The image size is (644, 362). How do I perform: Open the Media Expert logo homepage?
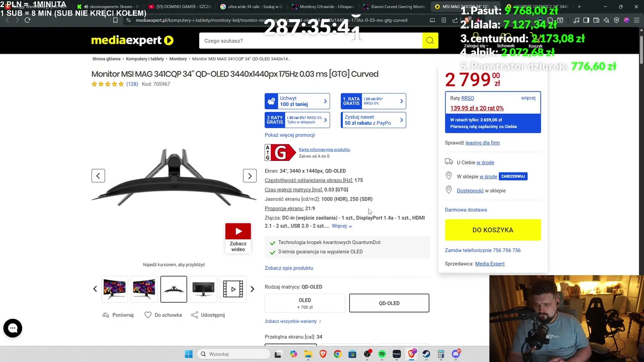click(x=132, y=40)
